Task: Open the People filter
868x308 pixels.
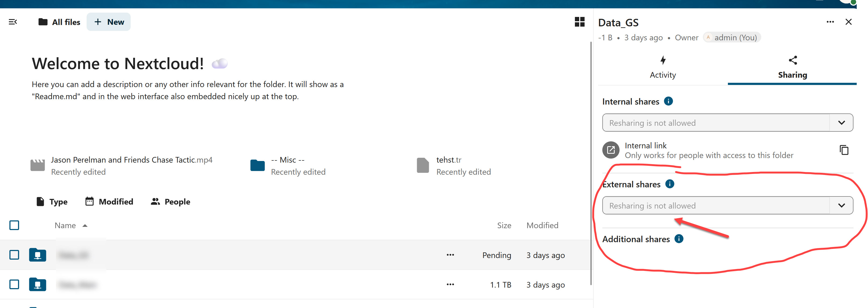Action: coord(170,202)
